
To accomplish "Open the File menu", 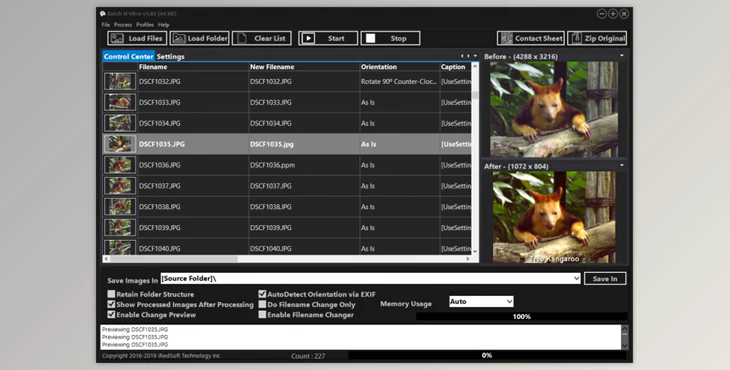I will pyautogui.click(x=106, y=25).
